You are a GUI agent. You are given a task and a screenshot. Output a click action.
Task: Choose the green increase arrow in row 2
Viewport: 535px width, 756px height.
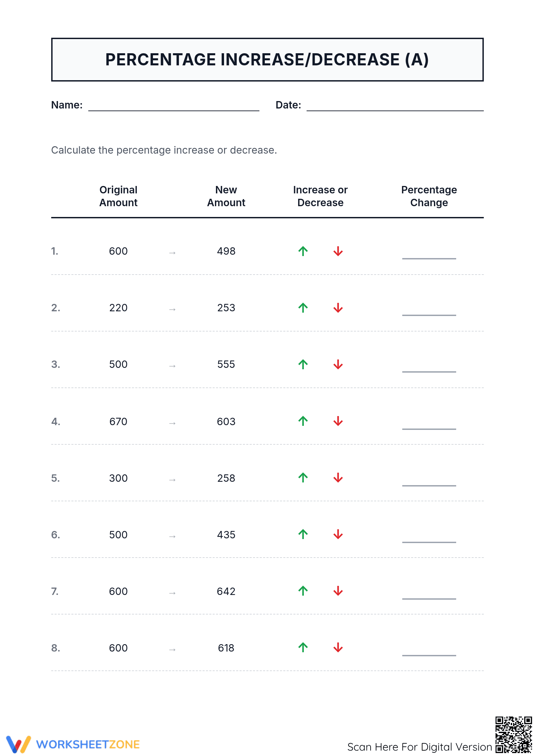(x=303, y=308)
